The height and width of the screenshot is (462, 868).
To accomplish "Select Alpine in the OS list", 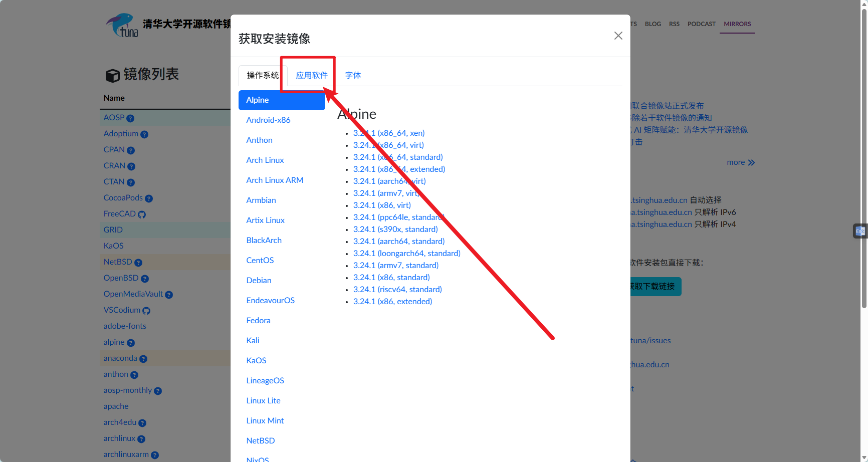I will click(282, 100).
